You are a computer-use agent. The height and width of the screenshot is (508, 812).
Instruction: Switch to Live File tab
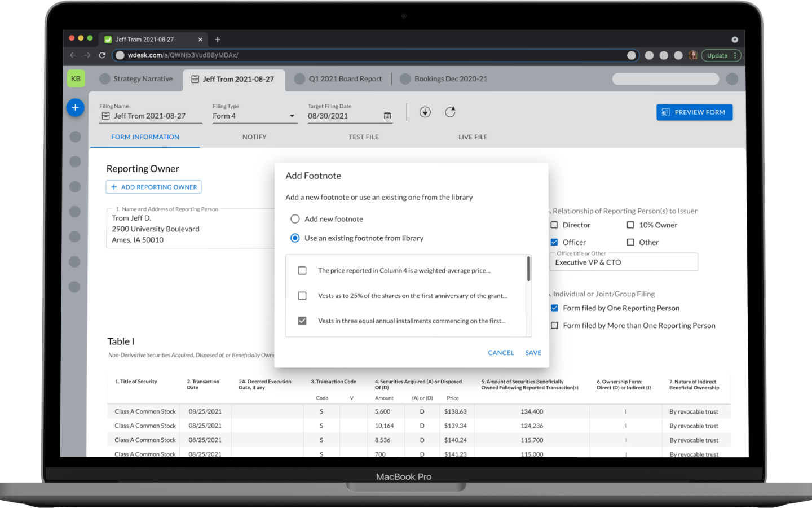pos(473,137)
